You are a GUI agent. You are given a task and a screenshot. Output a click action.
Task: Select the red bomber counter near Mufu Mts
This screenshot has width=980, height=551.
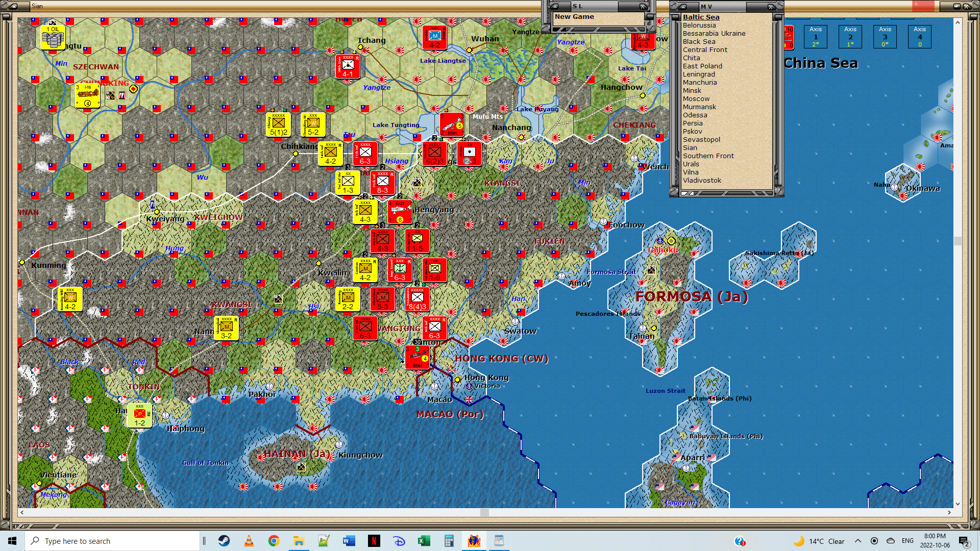coord(452,124)
